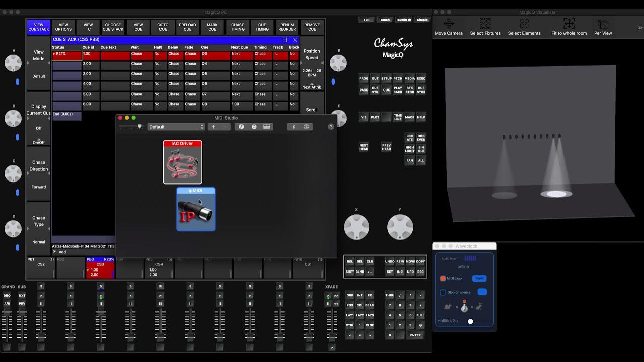This screenshot has height=362, width=644.
Task: Click encoder wheel D on left side
Action: pyautogui.click(x=13, y=229)
